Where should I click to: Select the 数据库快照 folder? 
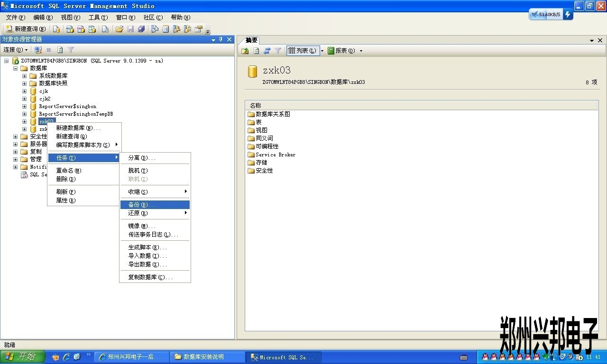pyautogui.click(x=53, y=83)
